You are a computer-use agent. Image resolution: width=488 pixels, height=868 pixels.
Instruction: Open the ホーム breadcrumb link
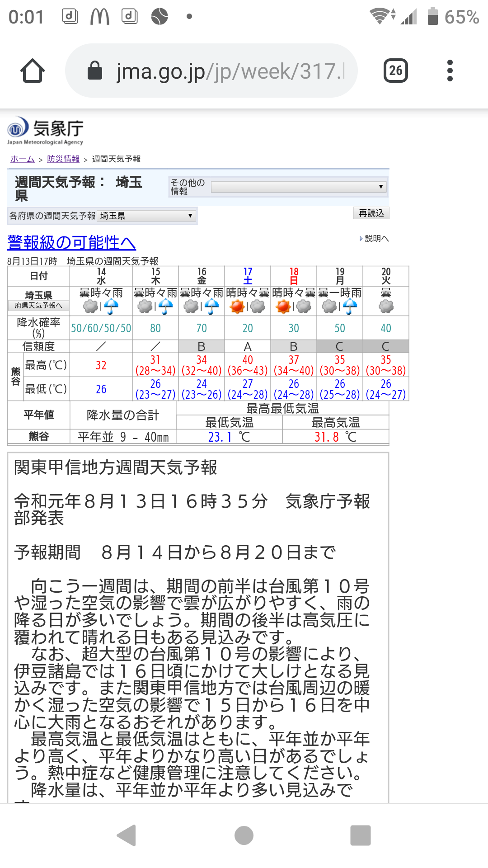pyautogui.click(x=23, y=159)
